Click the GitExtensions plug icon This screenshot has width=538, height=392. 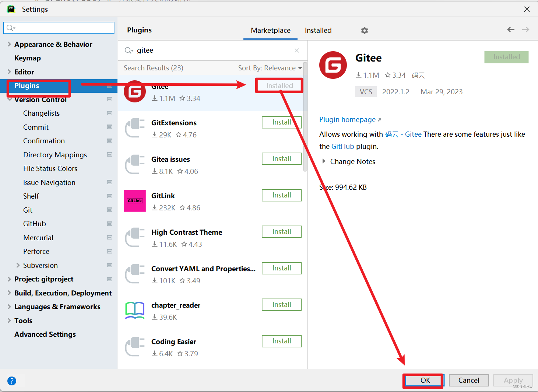click(x=135, y=128)
